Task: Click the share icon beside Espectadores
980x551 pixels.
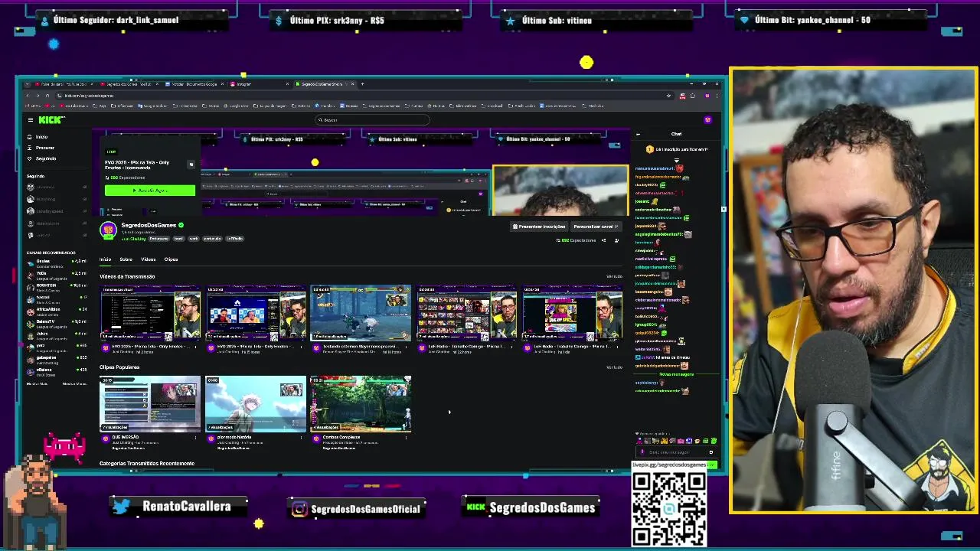Action: [603, 240]
